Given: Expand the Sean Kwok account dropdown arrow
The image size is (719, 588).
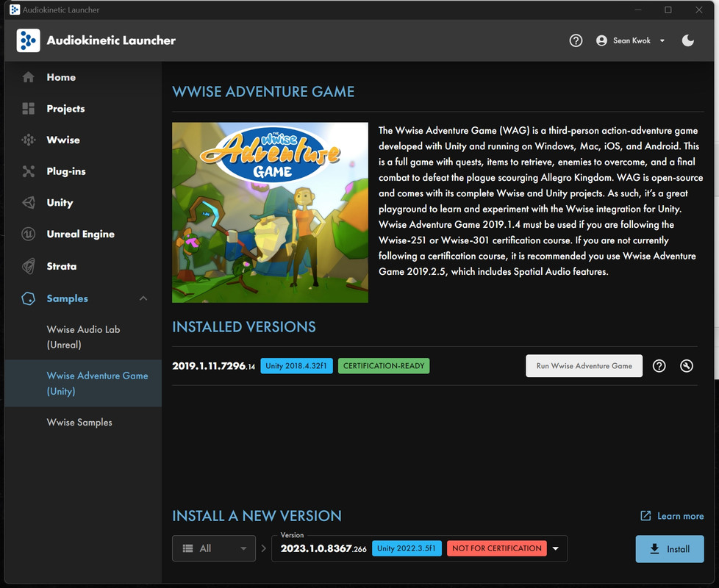Looking at the screenshot, I should coord(662,40).
